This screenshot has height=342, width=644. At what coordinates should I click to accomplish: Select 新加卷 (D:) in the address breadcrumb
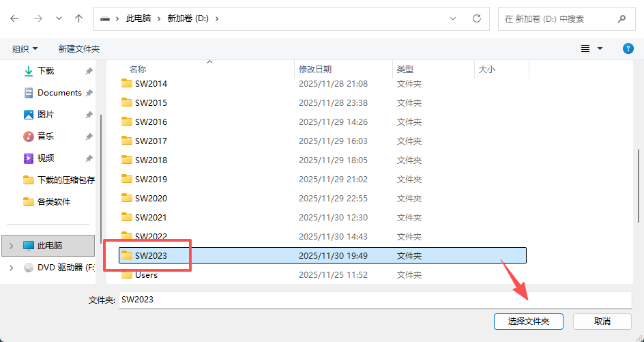188,18
